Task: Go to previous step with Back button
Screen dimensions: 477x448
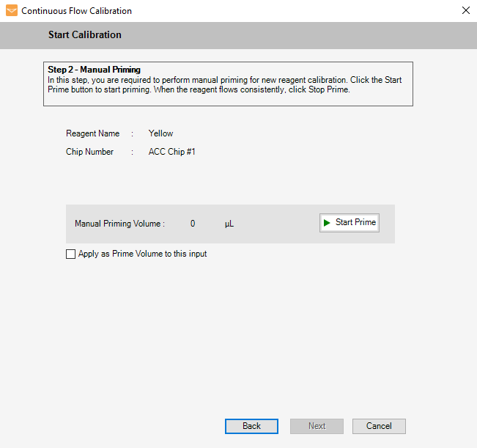Action: point(251,426)
